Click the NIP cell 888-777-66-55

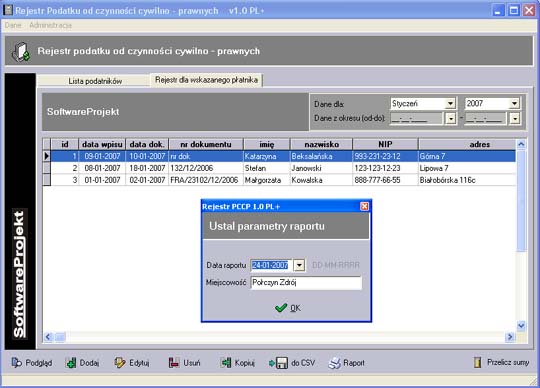pos(385,180)
